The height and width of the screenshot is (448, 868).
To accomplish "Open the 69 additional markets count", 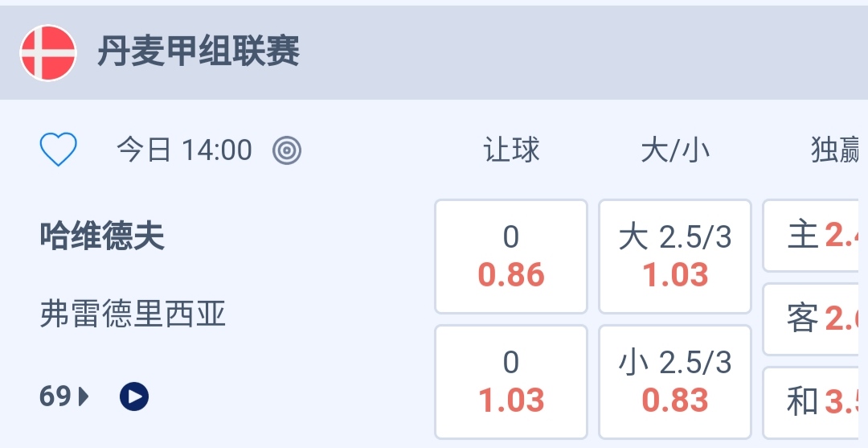I will pyautogui.click(x=55, y=397).
